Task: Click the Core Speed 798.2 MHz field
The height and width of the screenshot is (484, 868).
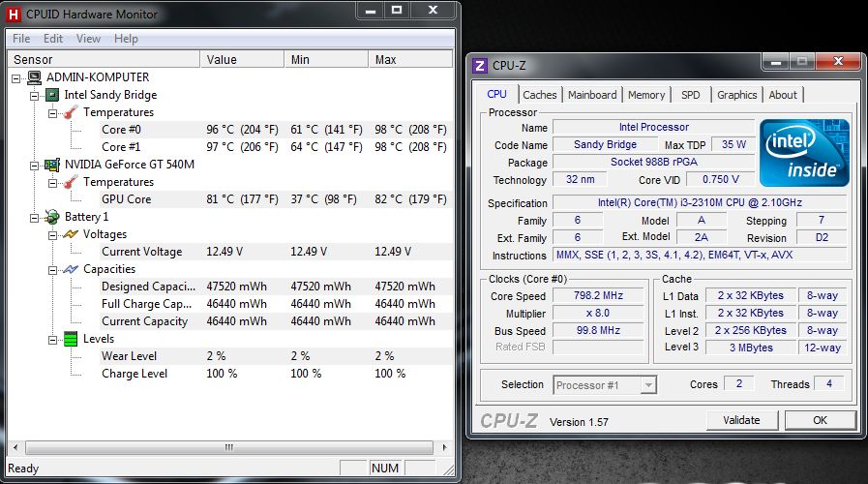Action: point(598,295)
